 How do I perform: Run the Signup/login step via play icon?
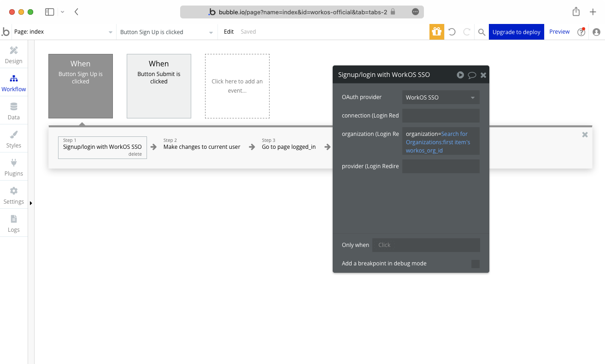[460, 75]
